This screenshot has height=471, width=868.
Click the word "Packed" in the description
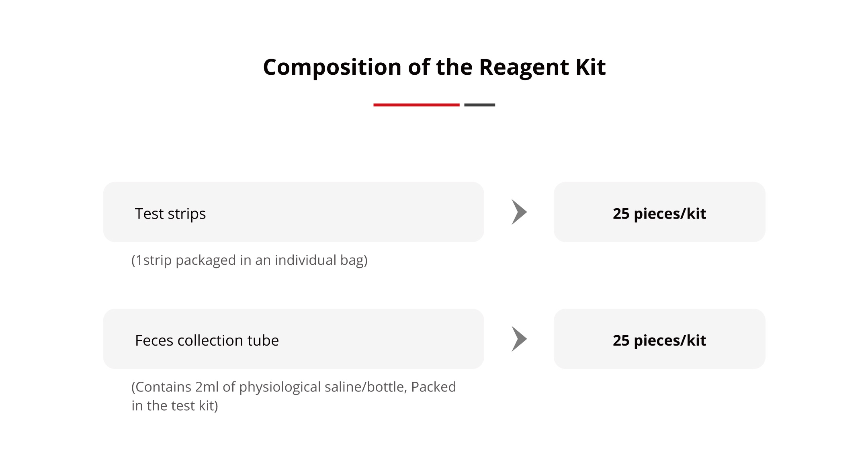(x=433, y=387)
